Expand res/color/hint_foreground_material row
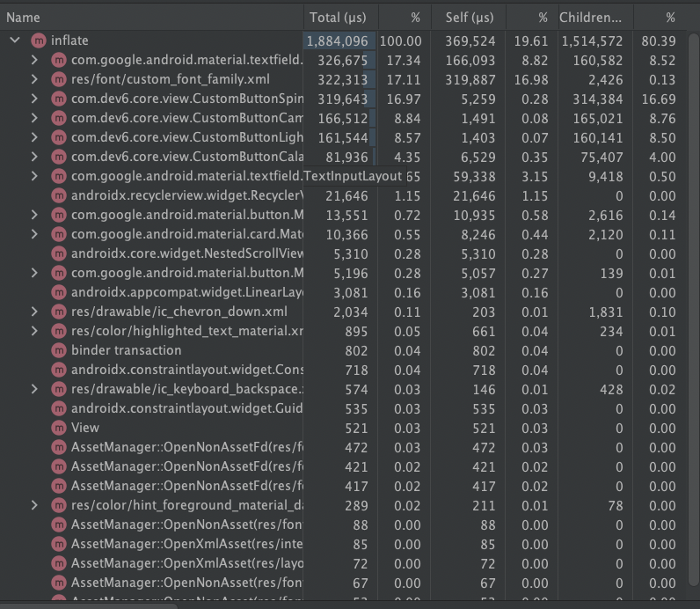 [34, 505]
